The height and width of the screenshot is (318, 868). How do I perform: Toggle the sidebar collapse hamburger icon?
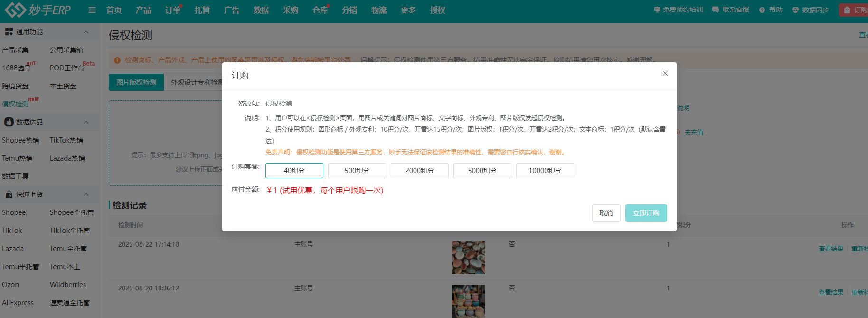92,10
